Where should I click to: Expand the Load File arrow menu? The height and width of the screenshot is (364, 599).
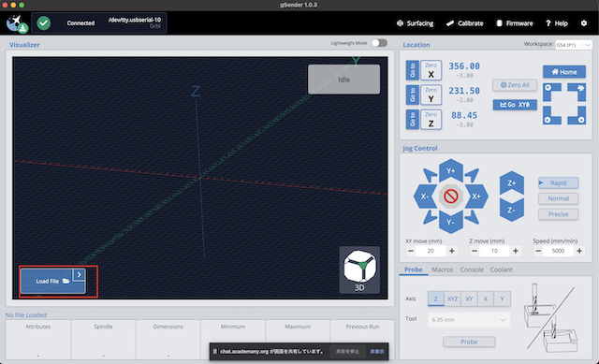[x=79, y=274]
